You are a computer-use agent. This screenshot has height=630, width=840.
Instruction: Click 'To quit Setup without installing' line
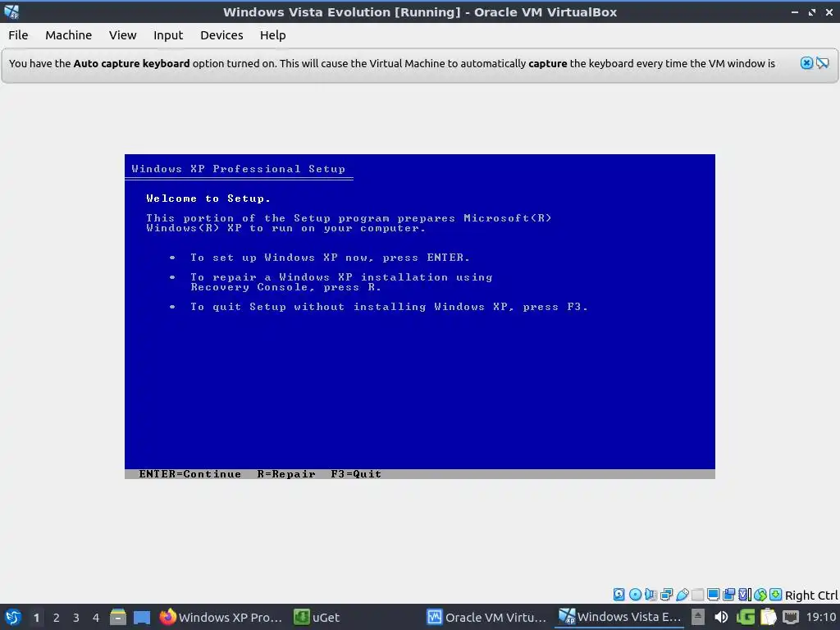pos(390,307)
